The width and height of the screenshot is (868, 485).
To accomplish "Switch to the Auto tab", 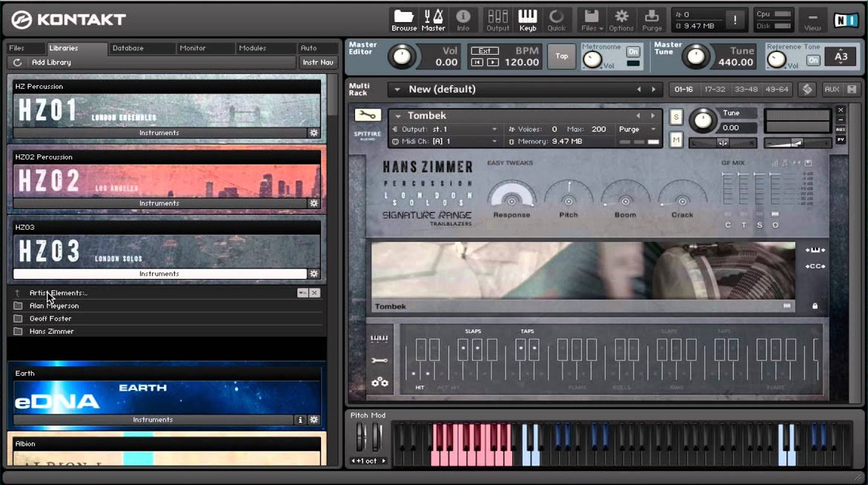I will point(309,48).
